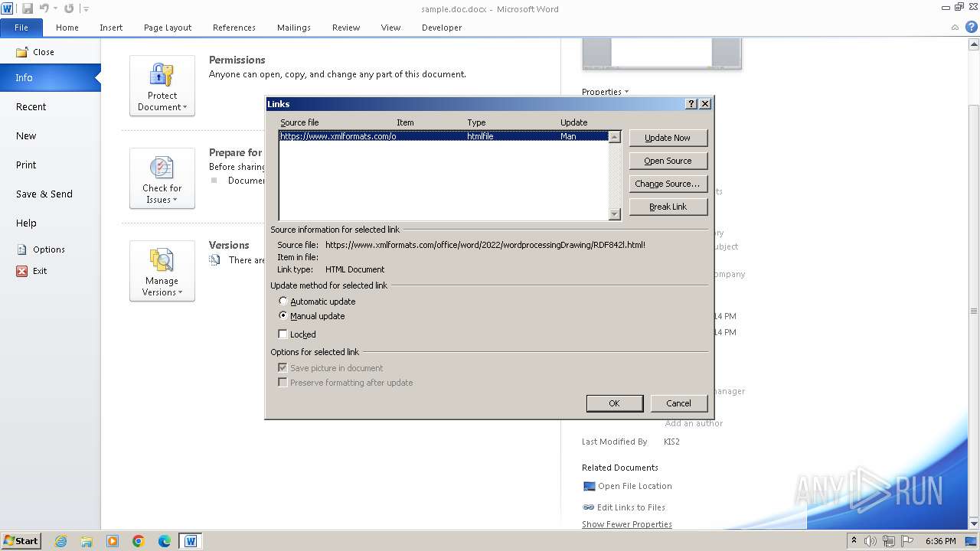This screenshot has height=551, width=980.
Task: Click the Add an author field
Action: click(x=694, y=423)
